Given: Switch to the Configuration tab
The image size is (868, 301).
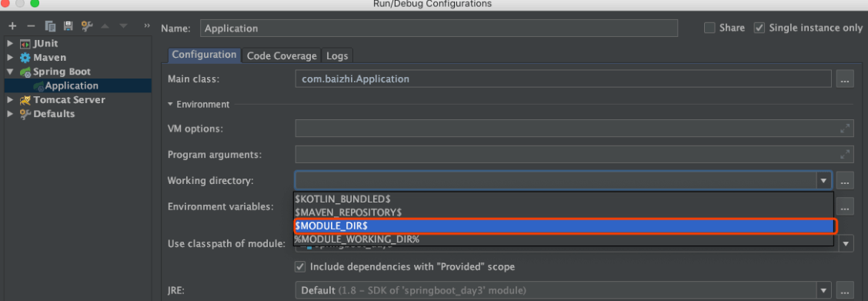Looking at the screenshot, I should pyautogui.click(x=204, y=55).
